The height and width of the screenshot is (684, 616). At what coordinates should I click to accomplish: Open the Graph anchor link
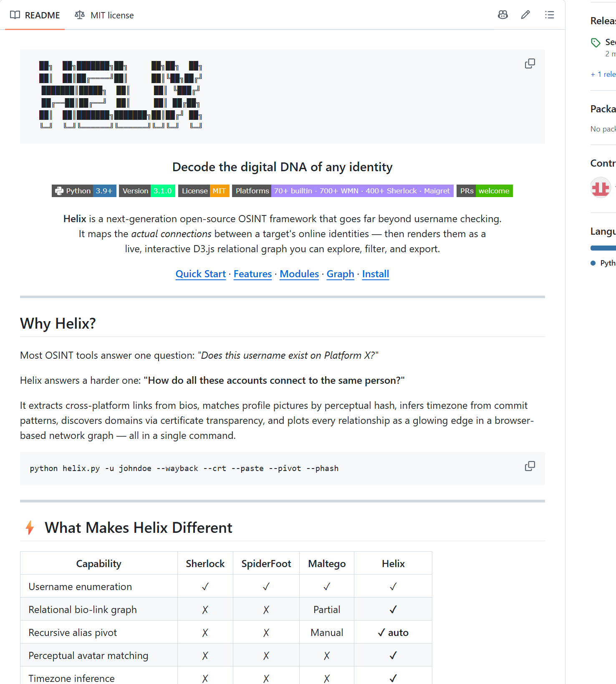coord(340,274)
